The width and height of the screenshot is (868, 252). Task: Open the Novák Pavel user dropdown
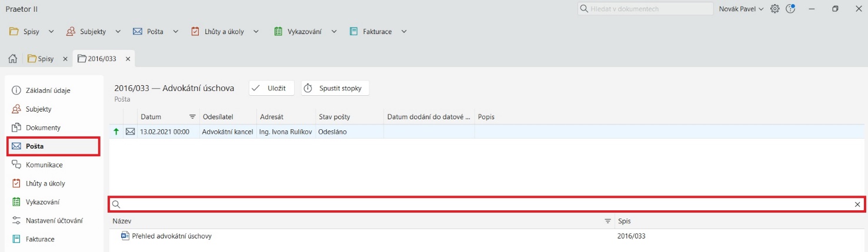740,9
